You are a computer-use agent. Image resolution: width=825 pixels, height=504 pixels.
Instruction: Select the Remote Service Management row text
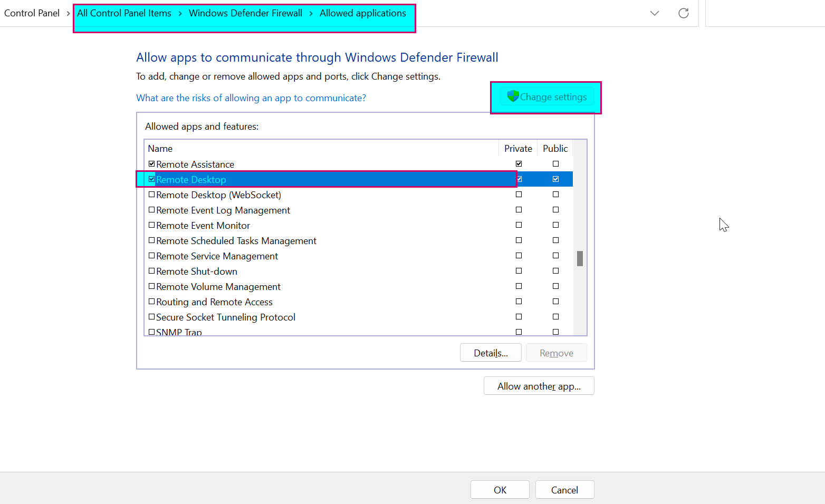pos(217,256)
